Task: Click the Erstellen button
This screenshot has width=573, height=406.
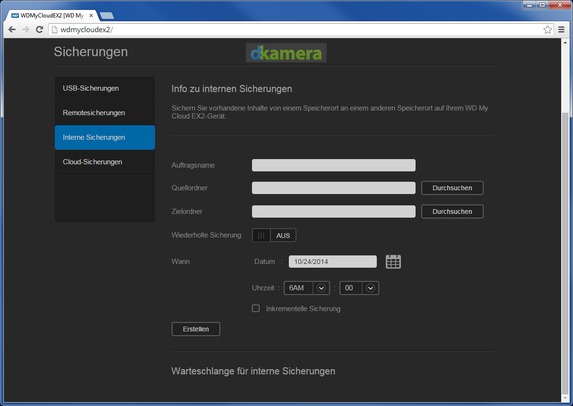Action: [196, 329]
